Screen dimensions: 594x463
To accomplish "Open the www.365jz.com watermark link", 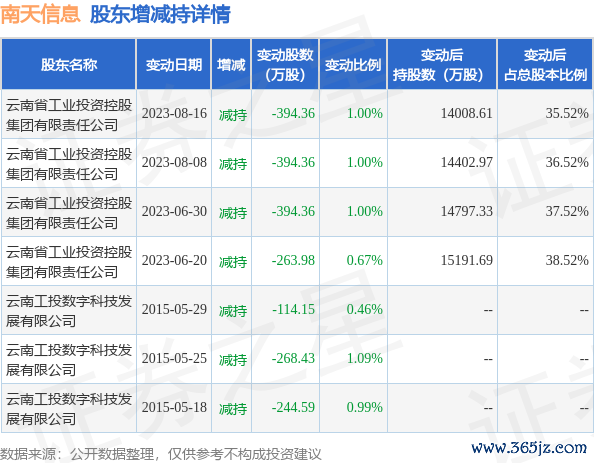I will pyautogui.click(x=529, y=448).
